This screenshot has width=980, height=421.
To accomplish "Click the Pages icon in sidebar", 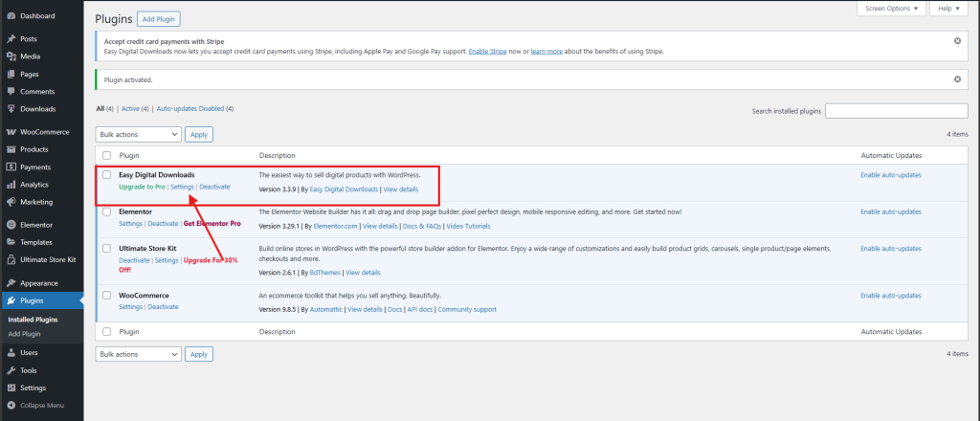I will pos(11,74).
